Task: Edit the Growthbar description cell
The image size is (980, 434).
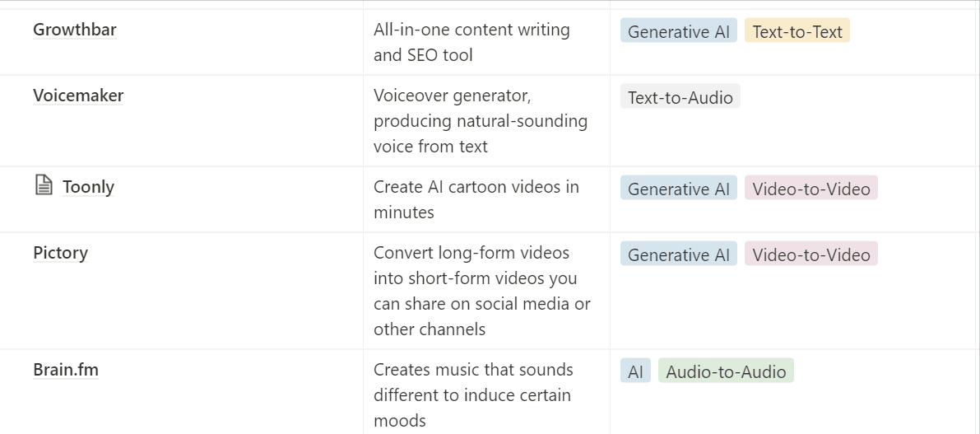Action: tap(486, 42)
